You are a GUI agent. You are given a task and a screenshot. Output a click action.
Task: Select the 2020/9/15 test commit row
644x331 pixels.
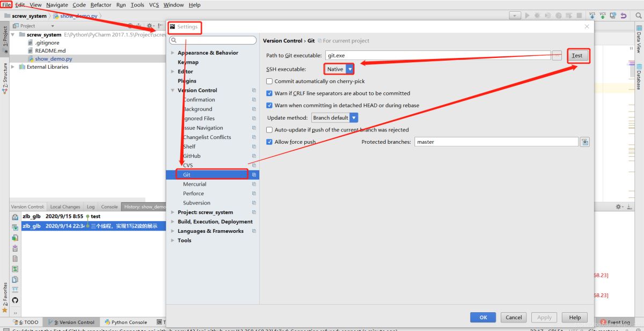coord(93,216)
